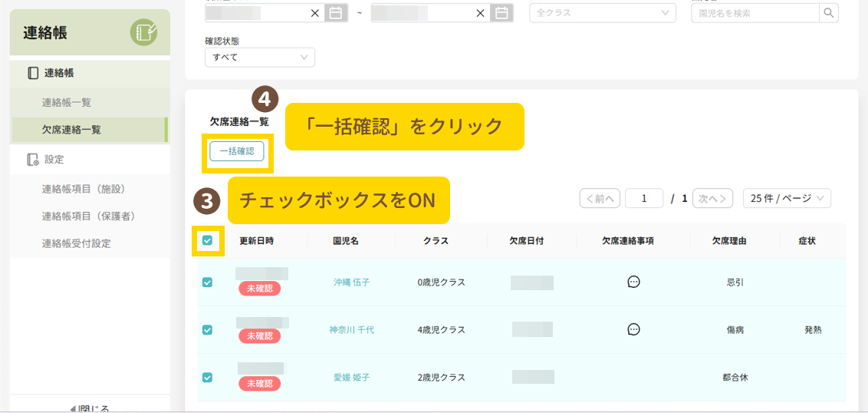Clear the end date field
868x413 pixels.
(x=481, y=13)
